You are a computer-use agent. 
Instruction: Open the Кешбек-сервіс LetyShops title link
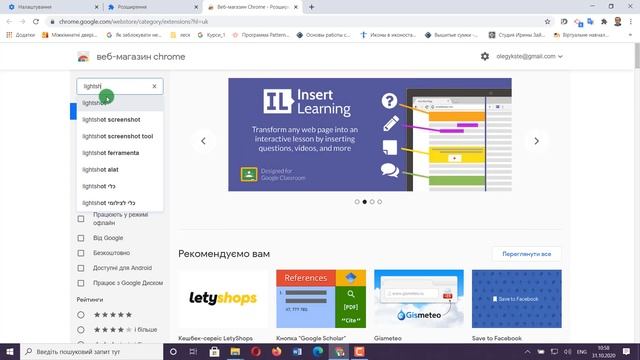tap(216, 338)
